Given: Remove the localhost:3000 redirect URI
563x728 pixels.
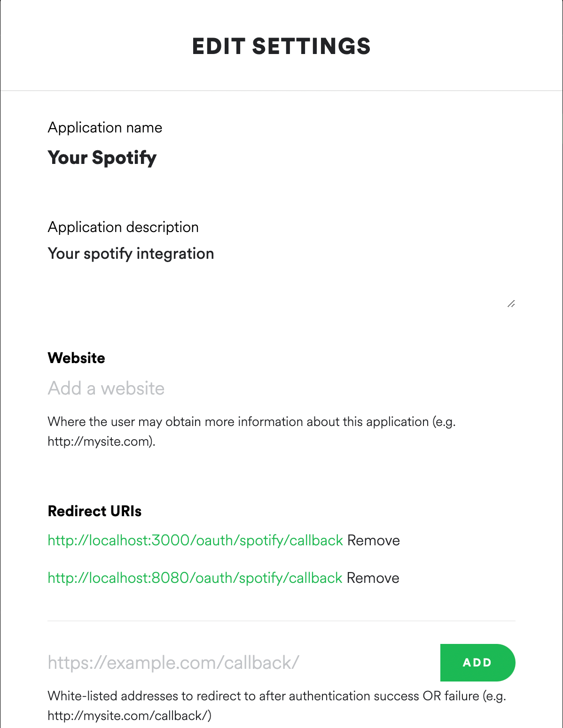Looking at the screenshot, I should [374, 540].
